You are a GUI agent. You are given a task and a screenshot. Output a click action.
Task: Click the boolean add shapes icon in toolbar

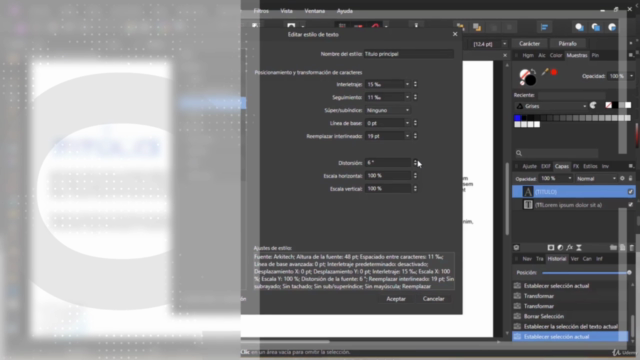pos(579,27)
